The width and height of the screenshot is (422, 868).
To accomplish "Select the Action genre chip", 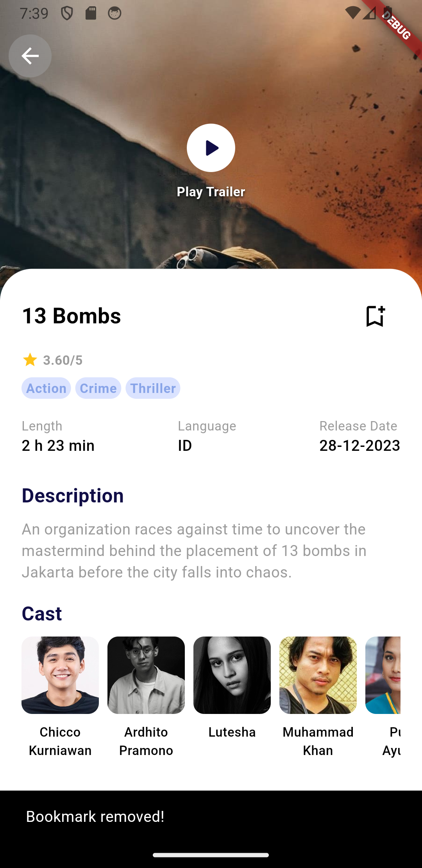I will pos(46,388).
